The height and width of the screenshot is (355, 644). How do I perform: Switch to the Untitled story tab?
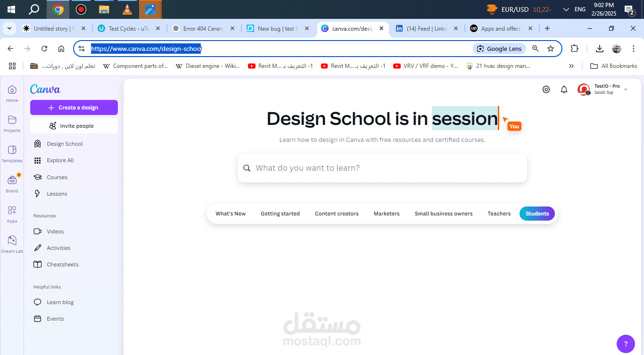[x=54, y=28]
